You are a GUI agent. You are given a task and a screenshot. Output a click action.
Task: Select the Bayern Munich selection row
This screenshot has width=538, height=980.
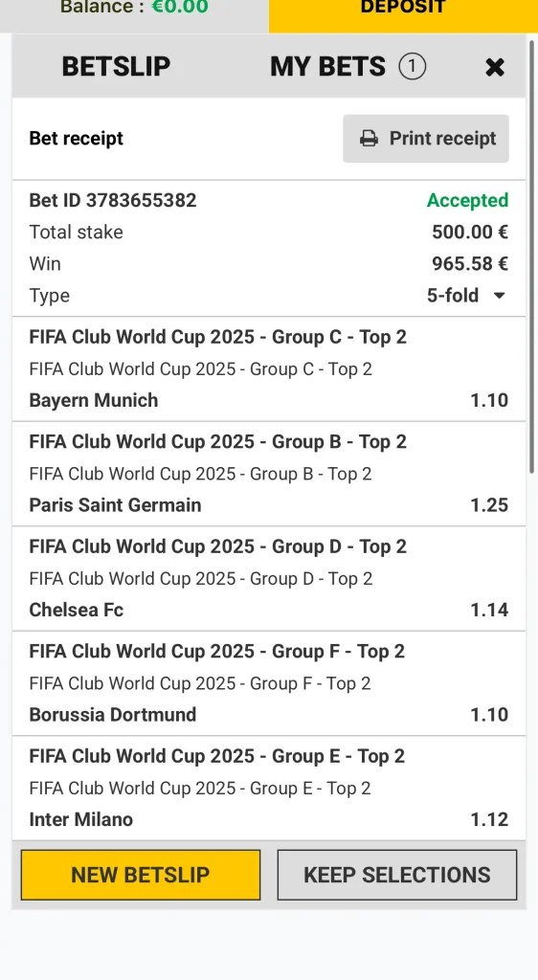[269, 400]
